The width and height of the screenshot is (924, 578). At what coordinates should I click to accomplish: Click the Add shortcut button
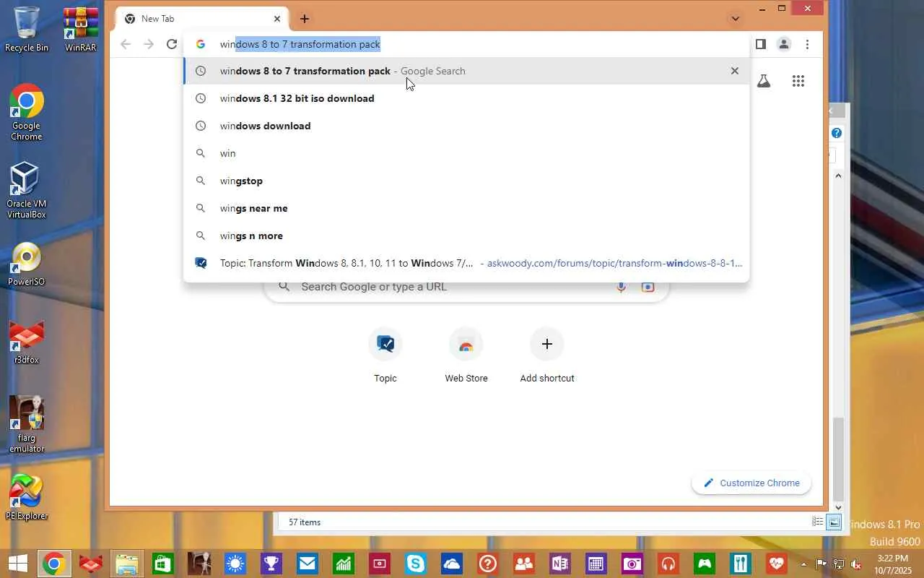[547, 356]
